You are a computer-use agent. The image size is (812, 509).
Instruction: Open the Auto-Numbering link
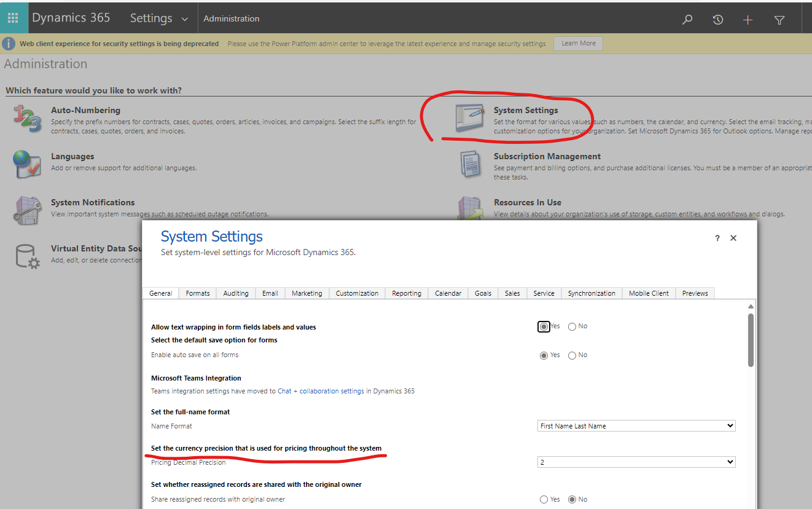85,110
